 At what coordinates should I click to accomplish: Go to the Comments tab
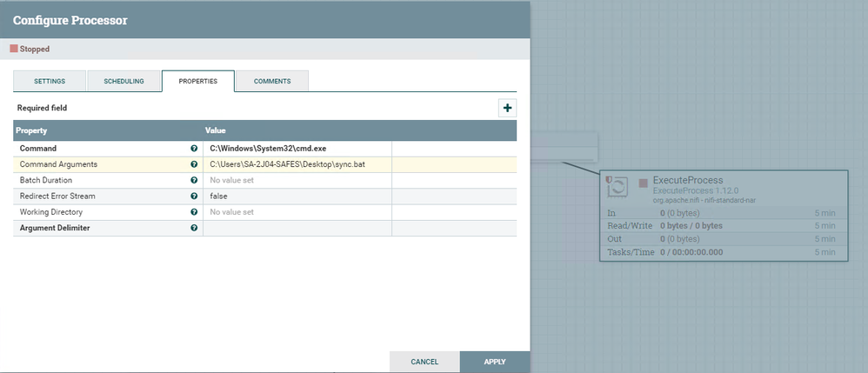tap(272, 81)
